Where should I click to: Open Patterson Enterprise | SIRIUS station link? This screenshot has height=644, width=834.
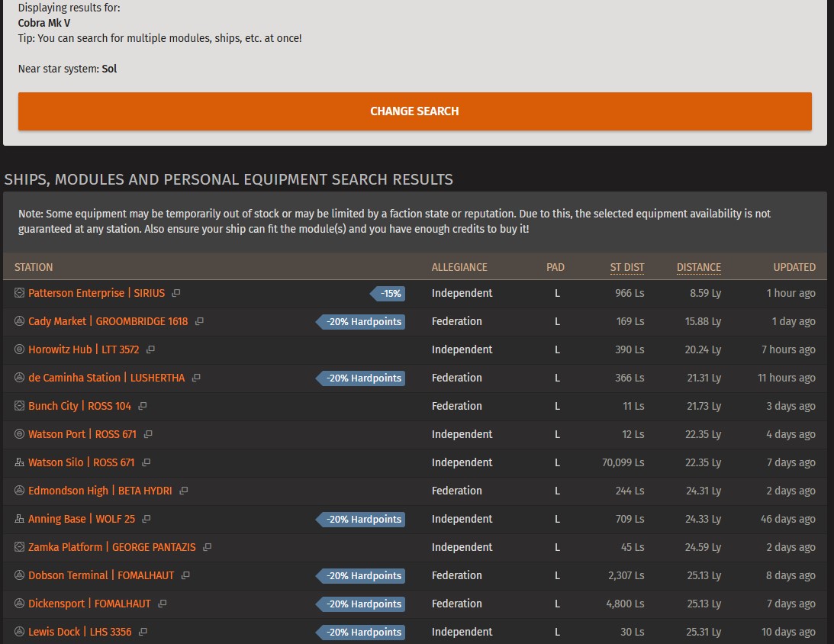(x=96, y=293)
